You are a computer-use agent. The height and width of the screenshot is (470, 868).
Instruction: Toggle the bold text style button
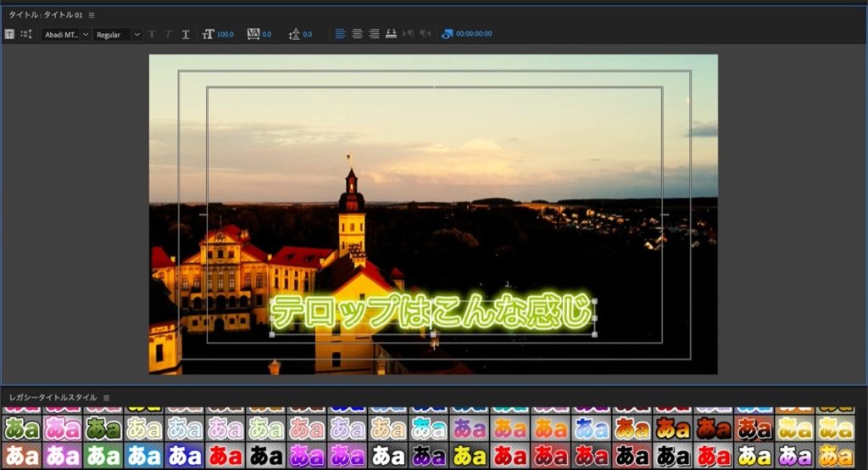pyautogui.click(x=153, y=35)
